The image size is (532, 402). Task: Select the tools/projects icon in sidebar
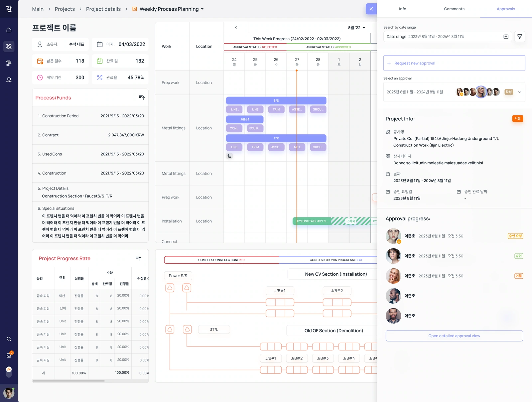[9, 47]
